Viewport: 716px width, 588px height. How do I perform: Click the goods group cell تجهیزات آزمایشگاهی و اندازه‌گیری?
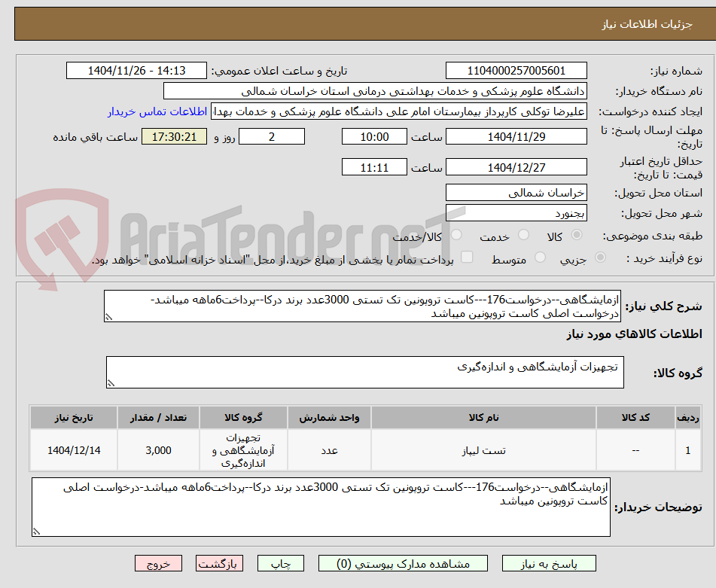click(x=243, y=450)
